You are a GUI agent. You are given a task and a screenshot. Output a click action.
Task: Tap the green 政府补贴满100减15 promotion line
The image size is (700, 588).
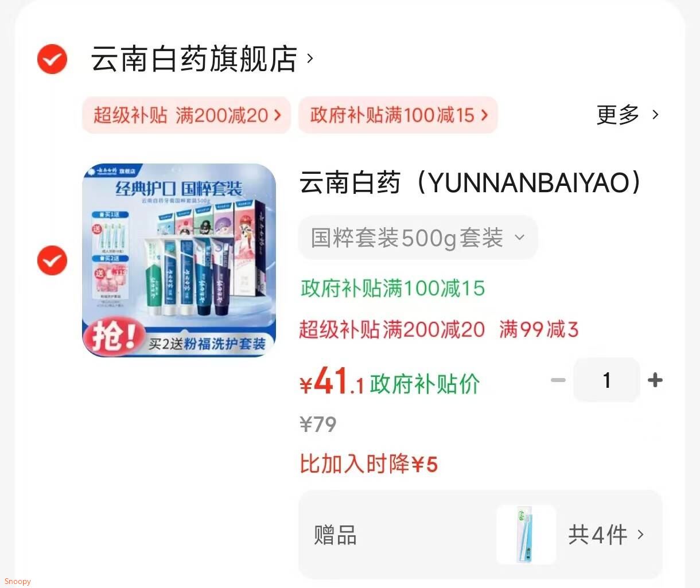[x=393, y=288]
